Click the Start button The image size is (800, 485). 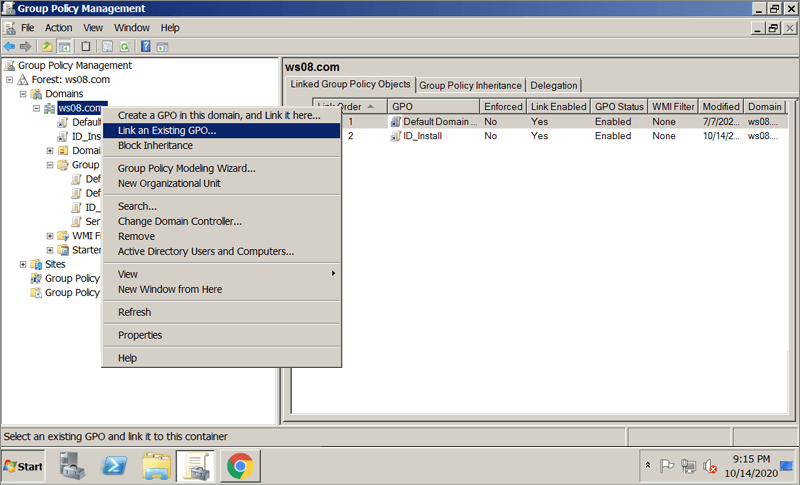click(23, 466)
